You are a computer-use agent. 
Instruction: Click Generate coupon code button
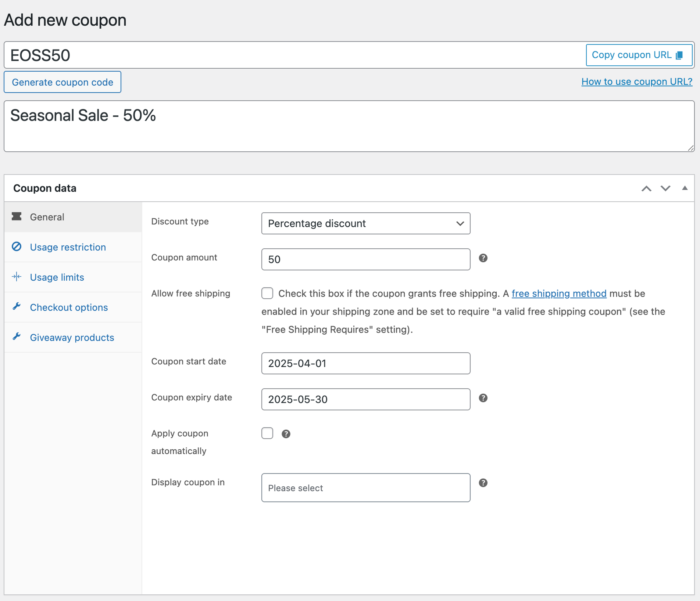[63, 82]
